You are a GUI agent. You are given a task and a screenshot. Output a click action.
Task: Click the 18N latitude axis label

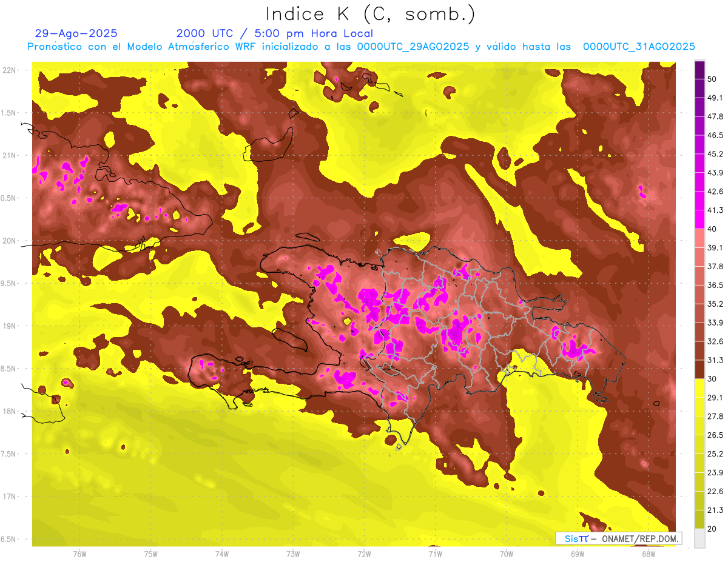[10, 412]
